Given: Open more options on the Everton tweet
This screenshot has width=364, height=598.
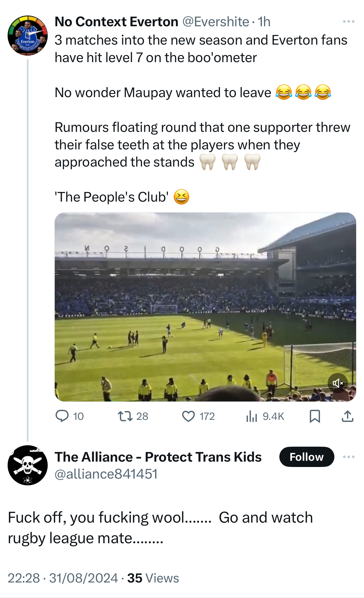Looking at the screenshot, I should (348, 22).
